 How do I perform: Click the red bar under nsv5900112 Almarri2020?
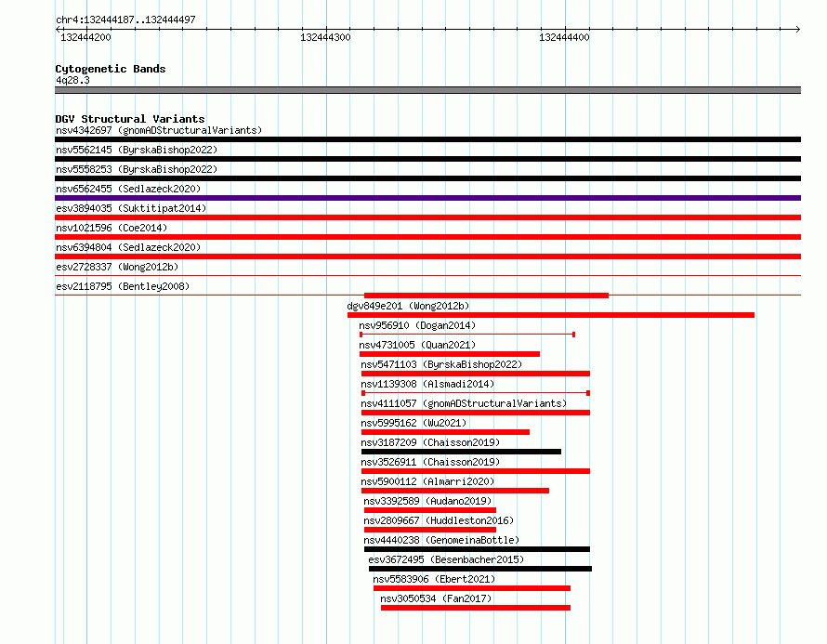tap(455, 491)
